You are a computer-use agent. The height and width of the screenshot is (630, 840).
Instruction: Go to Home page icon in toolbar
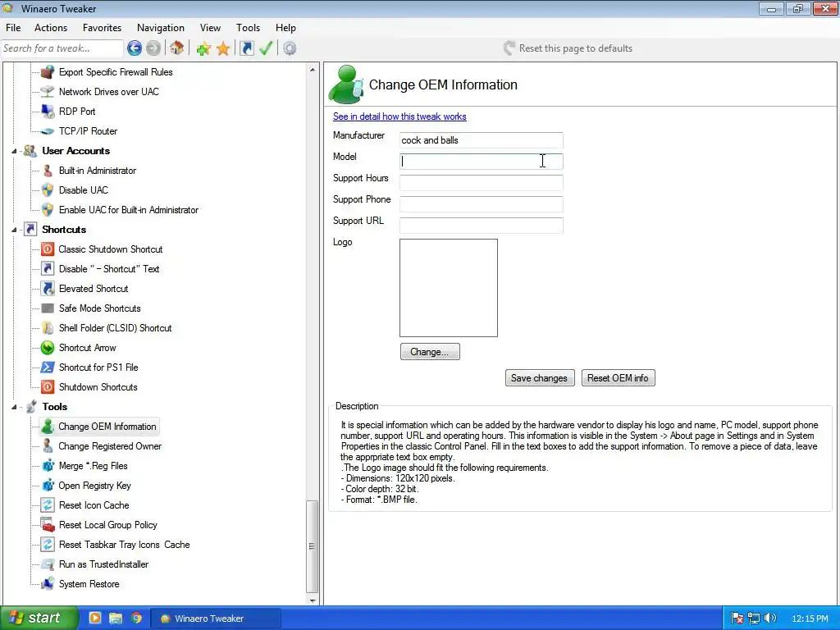coord(177,48)
